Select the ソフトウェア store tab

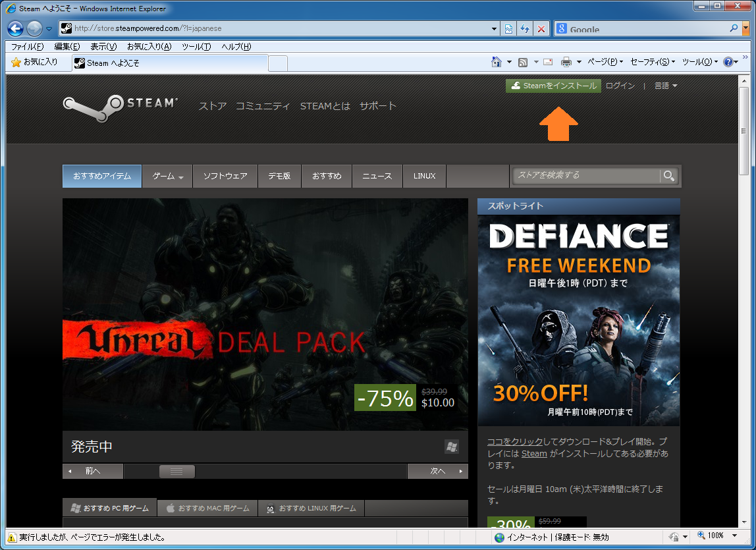[225, 176]
